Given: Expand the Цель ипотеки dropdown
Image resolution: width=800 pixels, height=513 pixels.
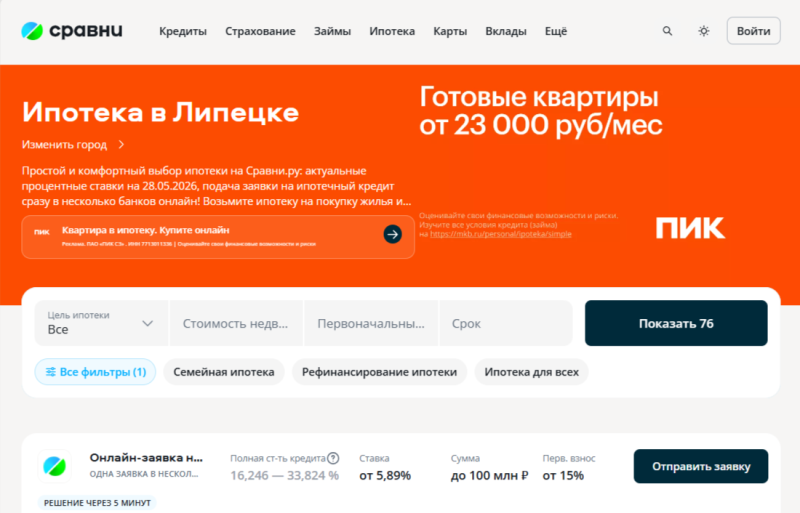Looking at the screenshot, I should click(101, 323).
